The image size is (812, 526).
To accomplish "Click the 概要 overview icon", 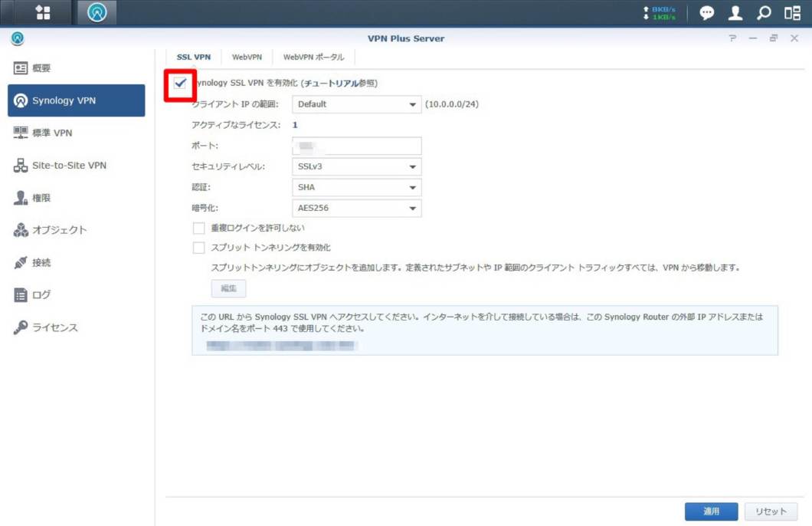I will tap(20, 68).
